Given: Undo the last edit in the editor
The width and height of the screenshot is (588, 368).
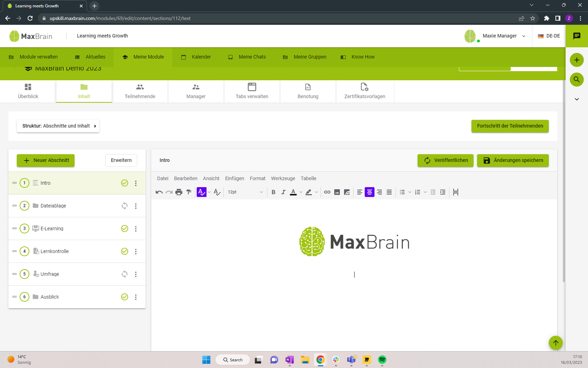Looking at the screenshot, I should click(x=159, y=192).
